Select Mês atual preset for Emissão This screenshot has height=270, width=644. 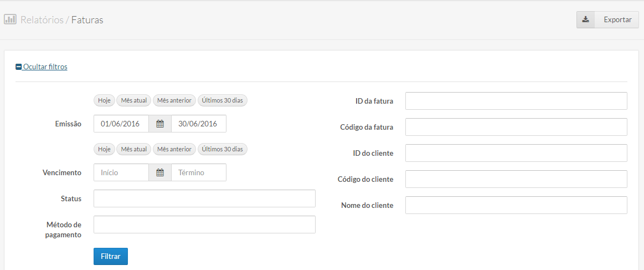(134, 100)
